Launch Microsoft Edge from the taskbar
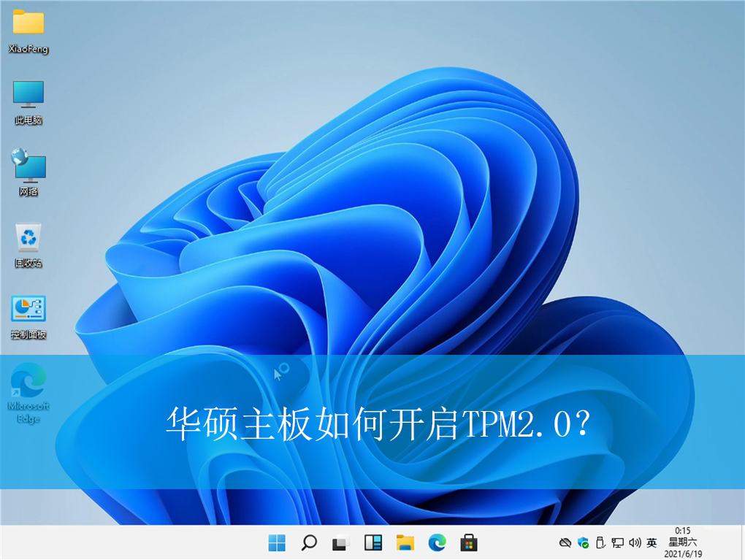 coord(437,543)
